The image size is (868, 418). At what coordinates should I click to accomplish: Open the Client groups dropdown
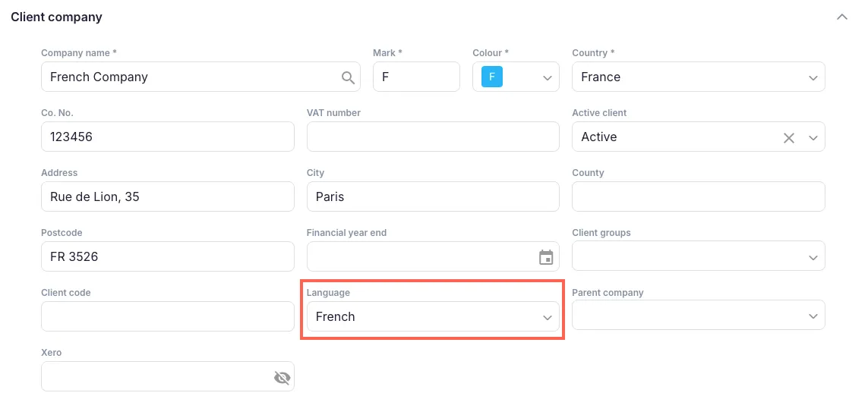[x=813, y=257]
